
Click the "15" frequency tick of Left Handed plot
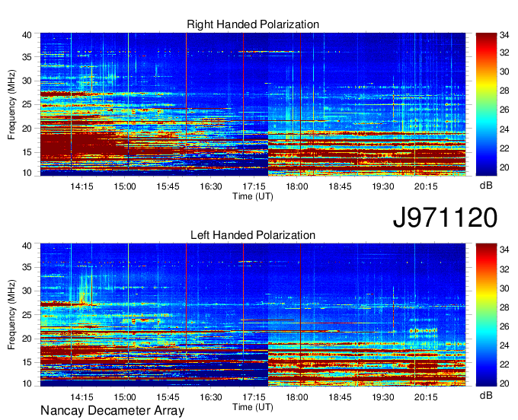tap(27, 362)
